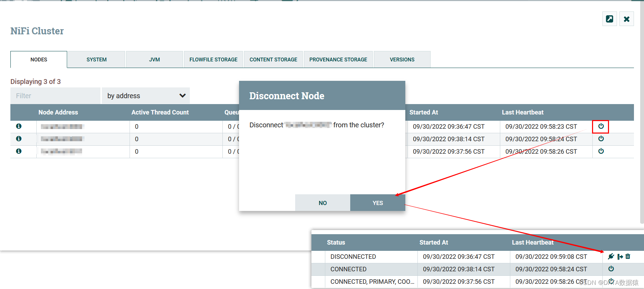Open the CONTENT STORAGE tab
Image resolution: width=644 pixels, height=289 pixels.
point(273,60)
